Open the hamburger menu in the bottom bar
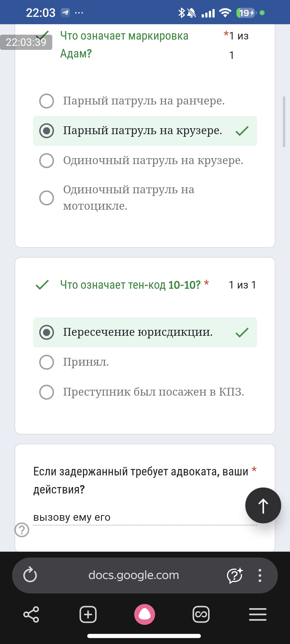 (x=258, y=614)
